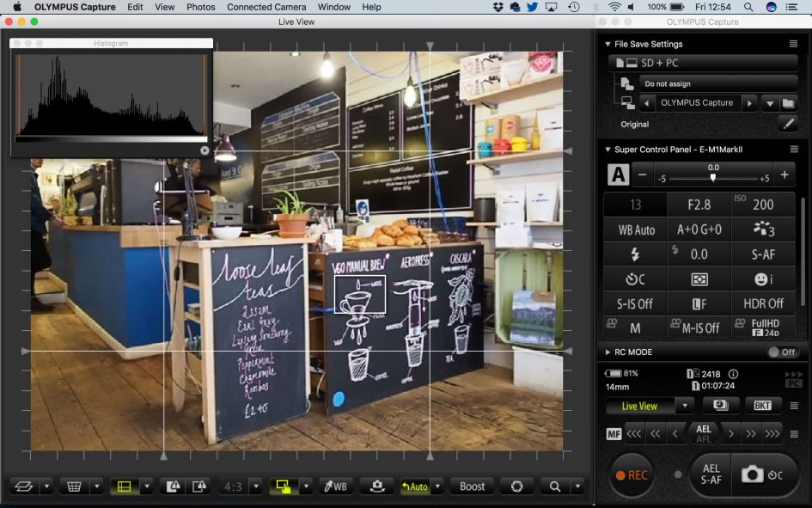Toggle the RC MODE switch
812x508 pixels.
[x=782, y=352]
